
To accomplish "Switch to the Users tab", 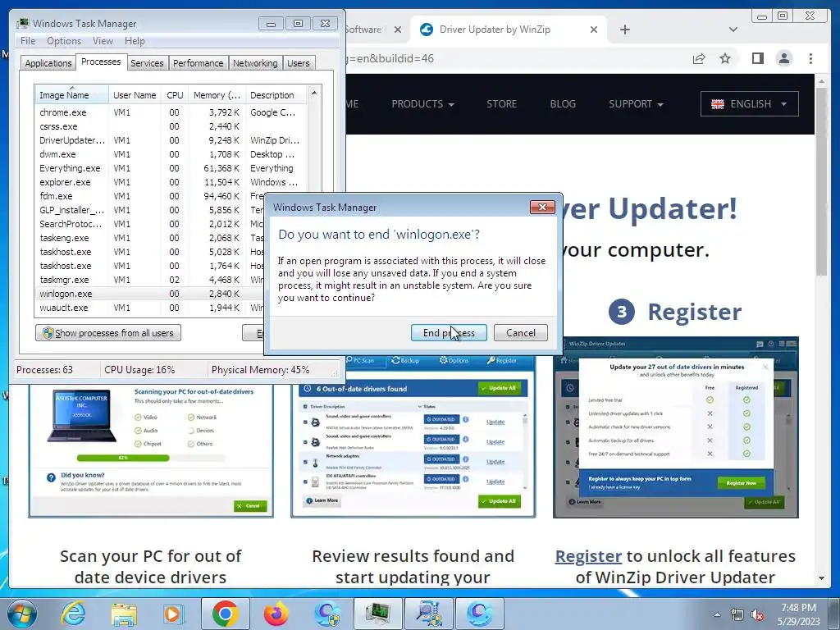I will [298, 63].
